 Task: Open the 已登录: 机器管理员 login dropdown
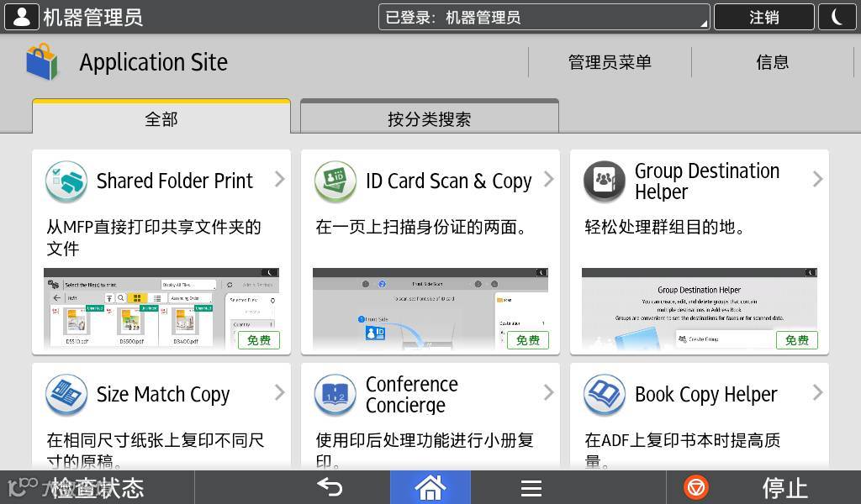[544, 17]
